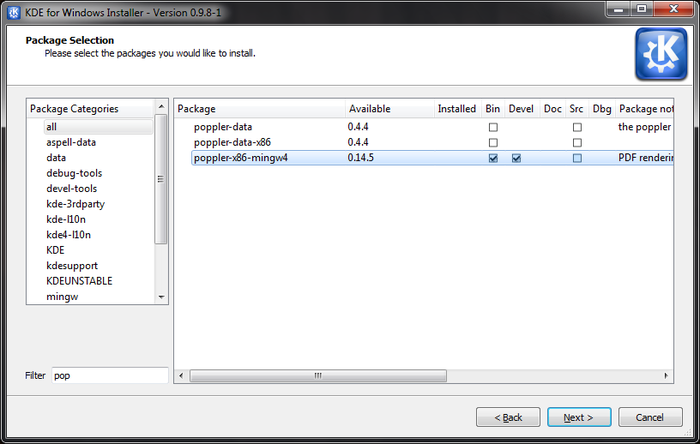
Task: Click the Devel column header
Action: point(521,109)
